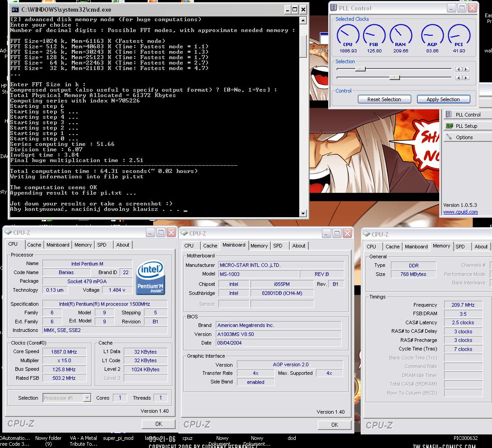The image size is (492, 448).
Task: Select desktop item super_pi_mod
Action: pyautogui.click(x=118, y=438)
